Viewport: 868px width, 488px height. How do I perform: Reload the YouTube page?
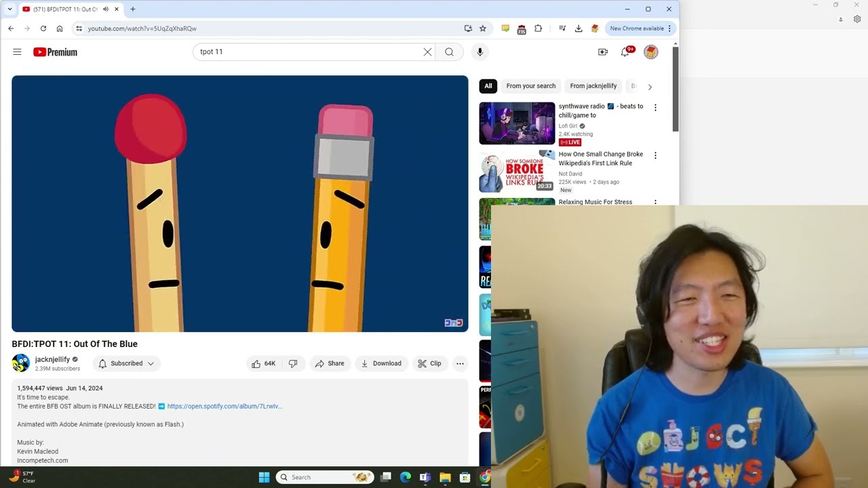43,28
